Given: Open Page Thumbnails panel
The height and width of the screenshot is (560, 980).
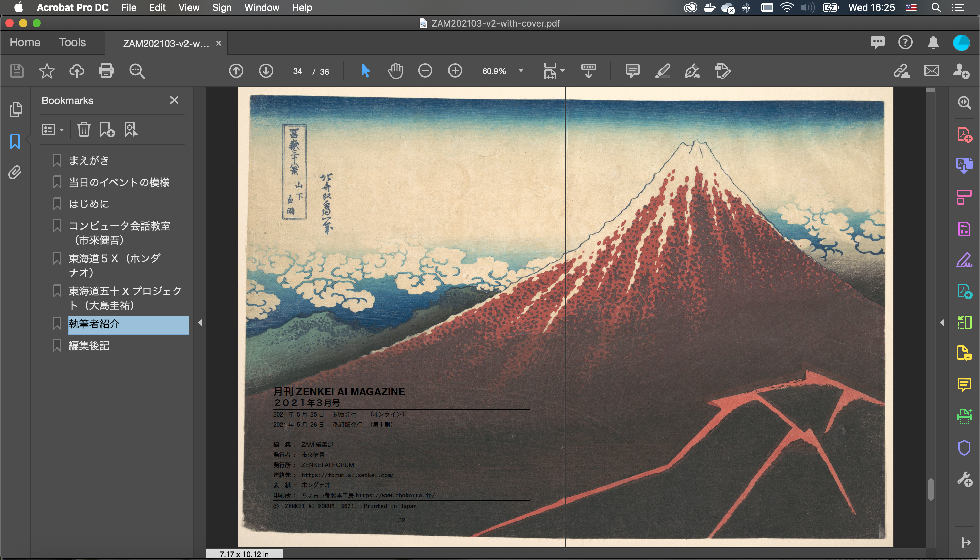Looking at the screenshot, I should coord(15,109).
